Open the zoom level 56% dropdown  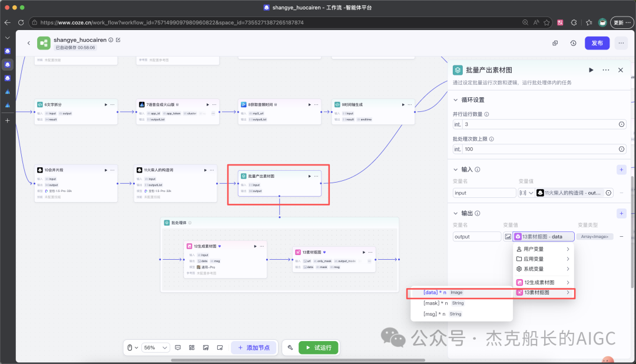coord(155,348)
